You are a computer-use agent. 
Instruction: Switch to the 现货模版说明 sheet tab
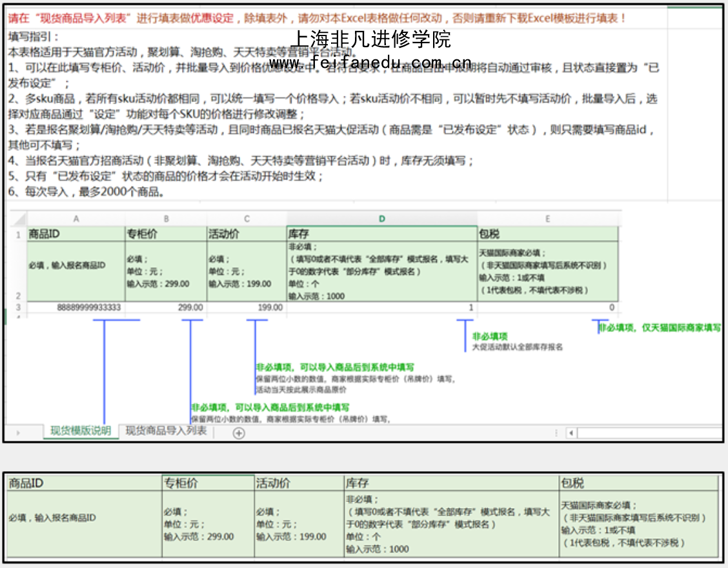(x=80, y=431)
